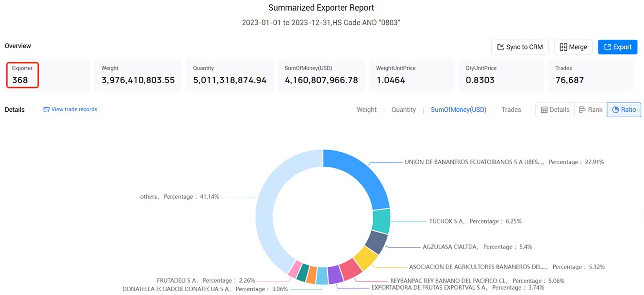644x295 pixels.
Task: Click the pink FRUTADELI S A donut segment
Action: pyautogui.click(x=295, y=269)
